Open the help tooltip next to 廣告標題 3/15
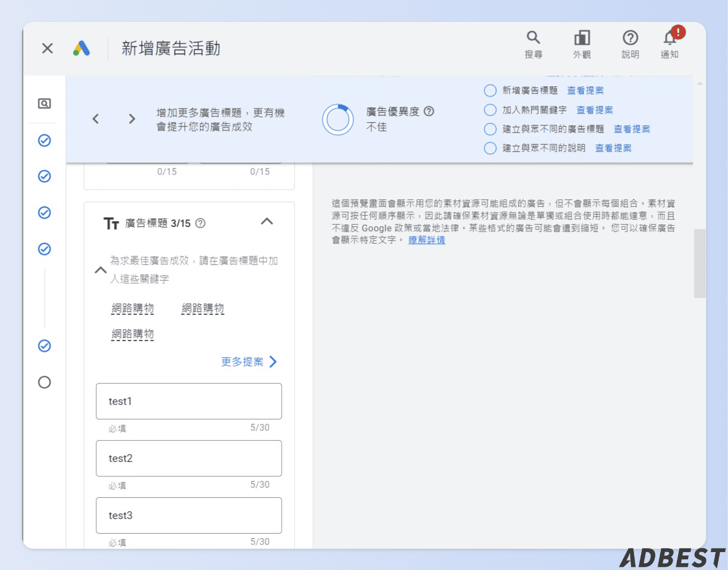This screenshot has width=728, height=570. pos(200,223)
